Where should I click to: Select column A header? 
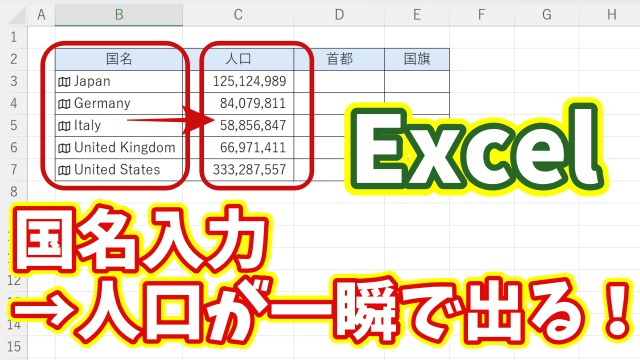(41, 15)
